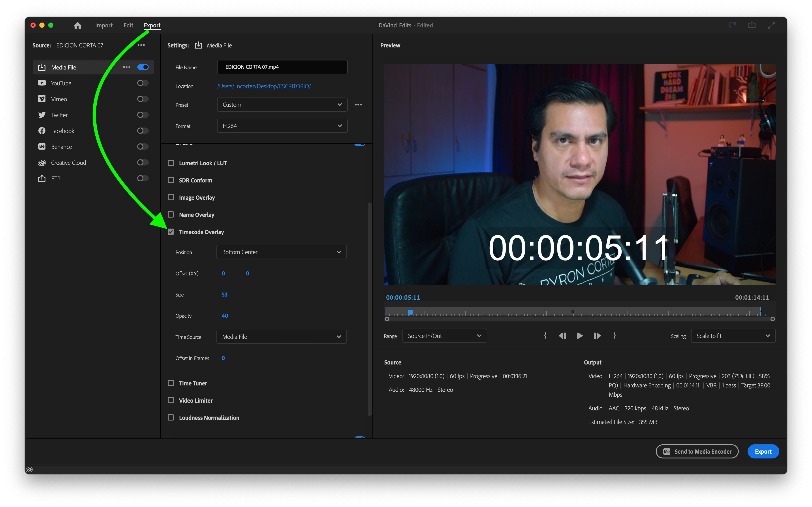Click the Home icon in the header
Screen dimensions: 812x507
[77, 26]
